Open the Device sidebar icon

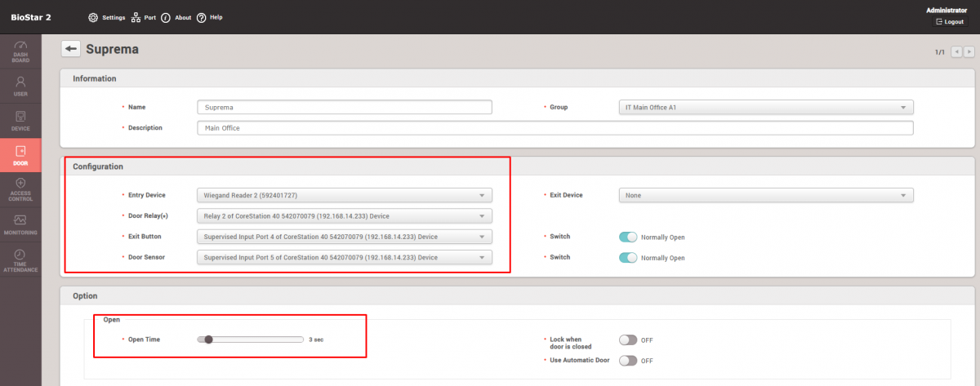point(20,121)
